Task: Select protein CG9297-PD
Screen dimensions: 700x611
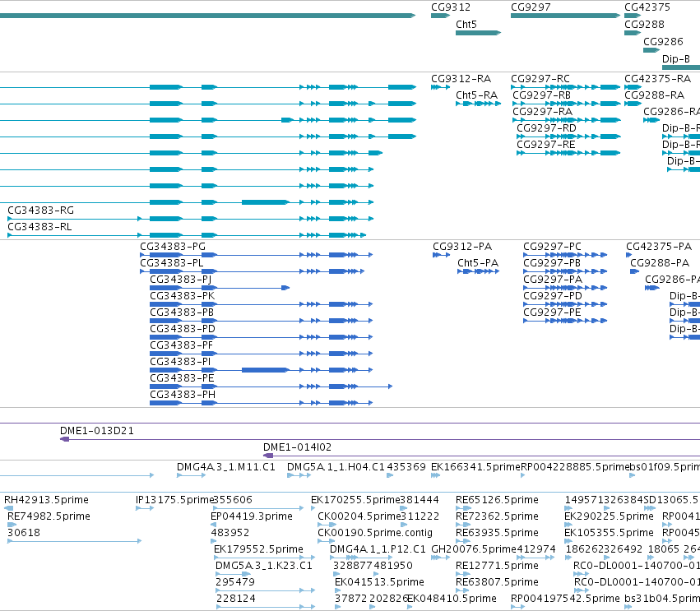Action: tap(565, 304)
